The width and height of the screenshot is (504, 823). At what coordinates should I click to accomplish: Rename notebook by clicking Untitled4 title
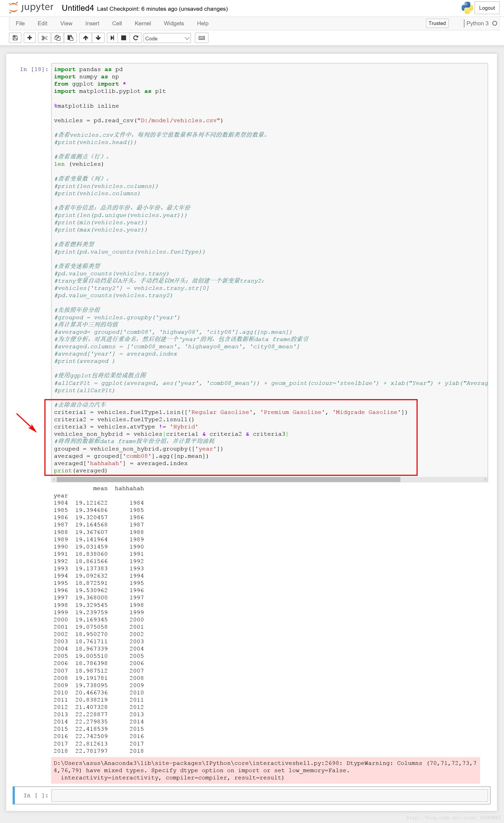(x=78, y=8)
